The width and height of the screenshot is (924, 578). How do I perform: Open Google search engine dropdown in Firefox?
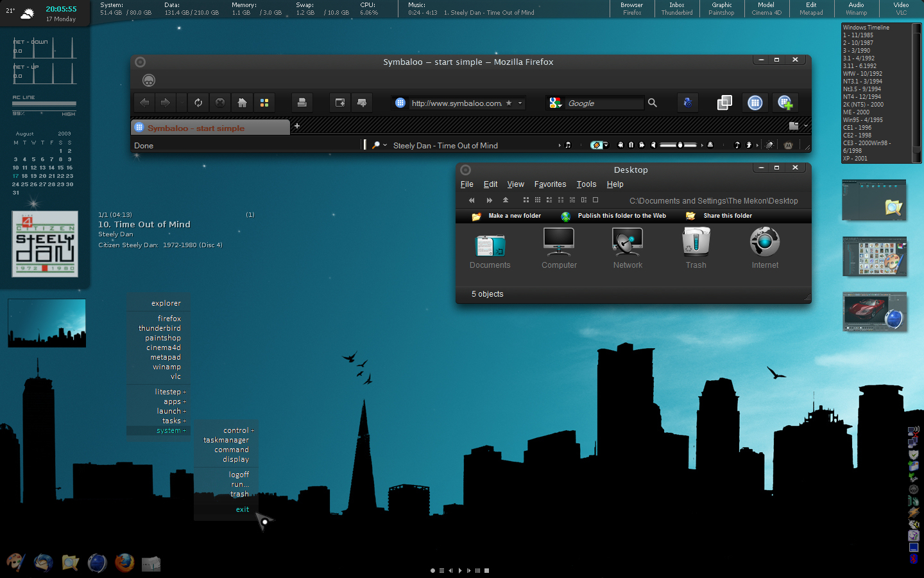click(x=556, y=103)
